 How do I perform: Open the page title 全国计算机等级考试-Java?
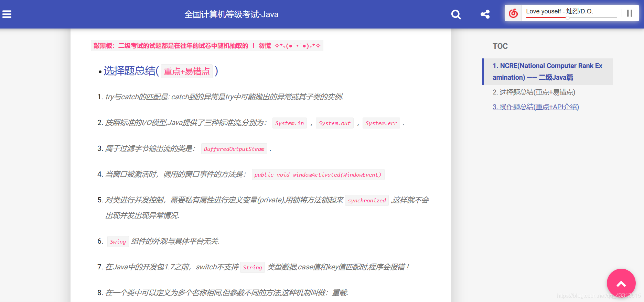231,14
